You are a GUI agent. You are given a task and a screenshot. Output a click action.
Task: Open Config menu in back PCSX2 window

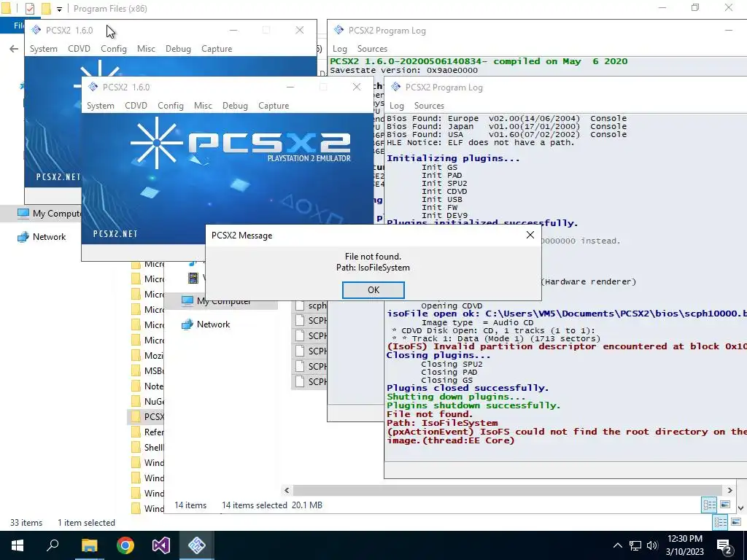pos(113,49)
